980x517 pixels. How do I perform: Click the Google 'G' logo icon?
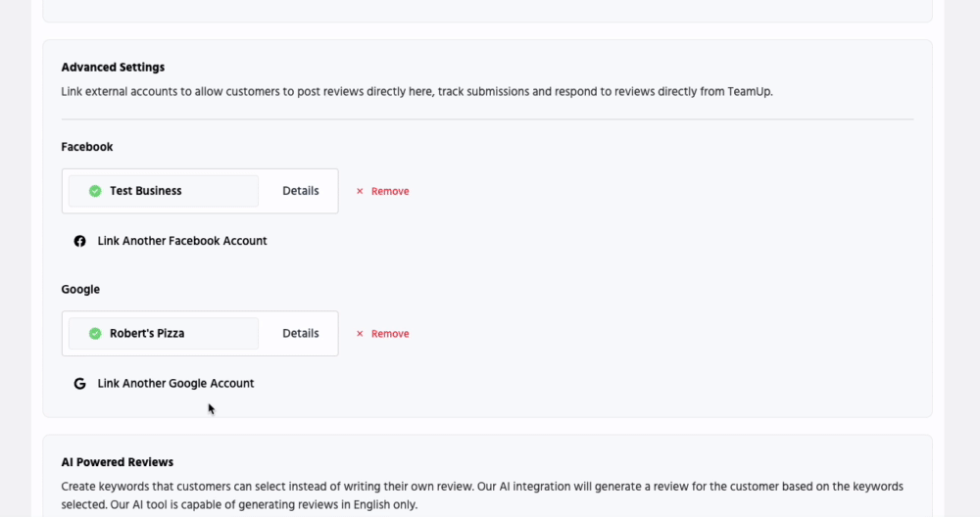[x=80, y=384]
